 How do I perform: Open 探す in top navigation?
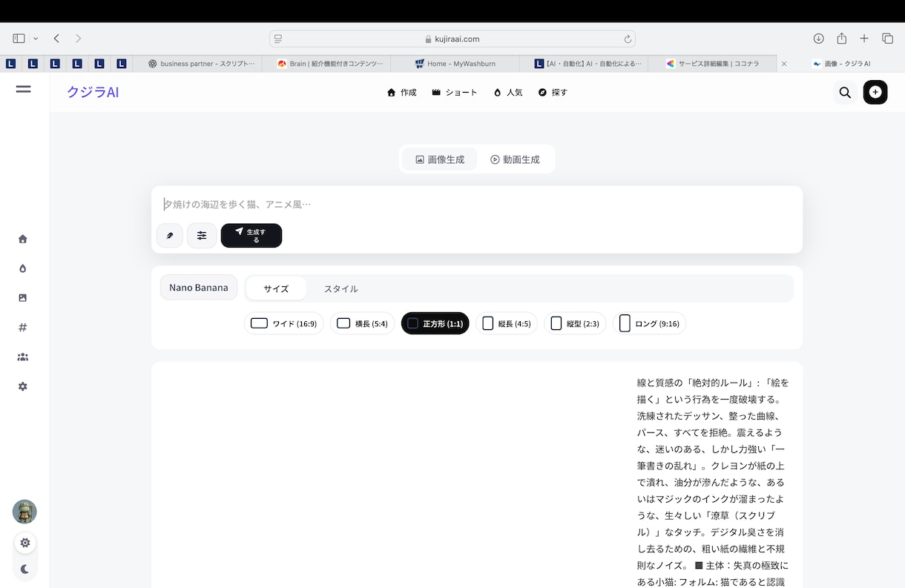tap(553, 93)
